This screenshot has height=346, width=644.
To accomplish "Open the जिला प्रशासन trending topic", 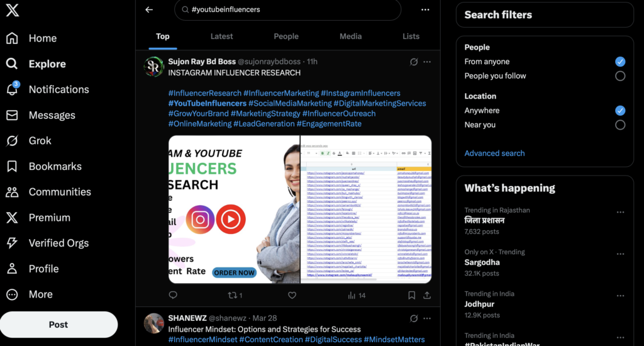I will pos(485,221).
